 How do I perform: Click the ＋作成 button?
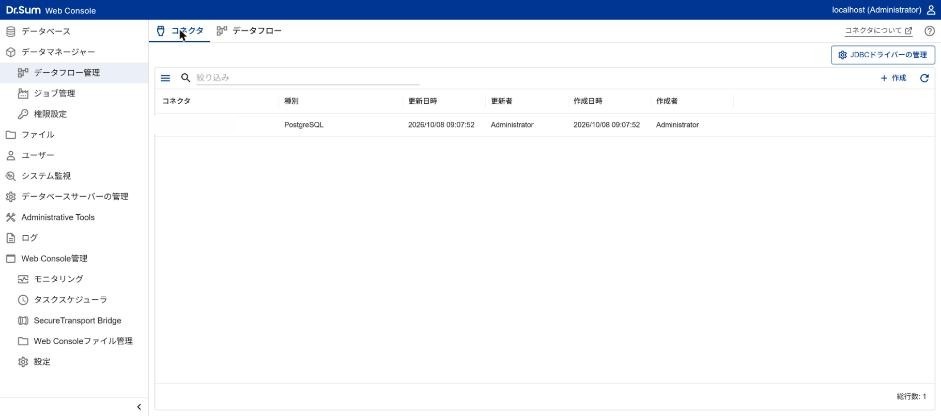click(x=894, y=78)
